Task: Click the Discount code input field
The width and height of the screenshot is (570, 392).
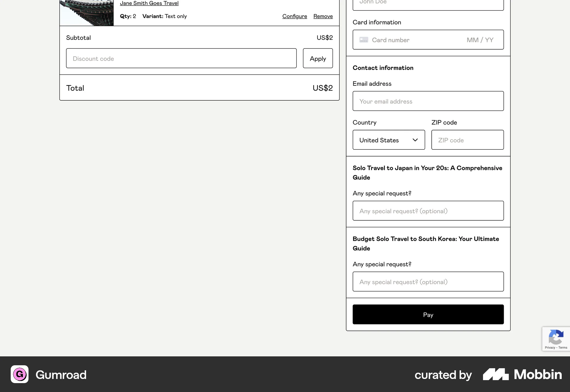Action: (181, 58)
